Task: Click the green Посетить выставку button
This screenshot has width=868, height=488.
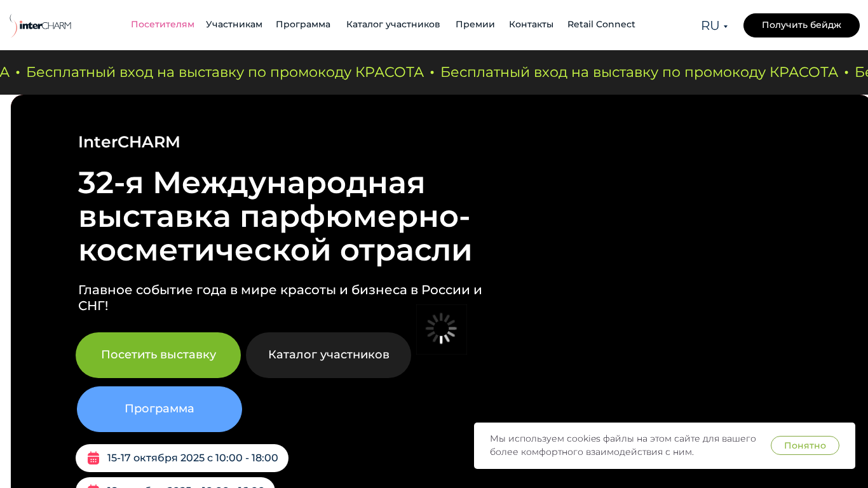Action: click(158, 355)
